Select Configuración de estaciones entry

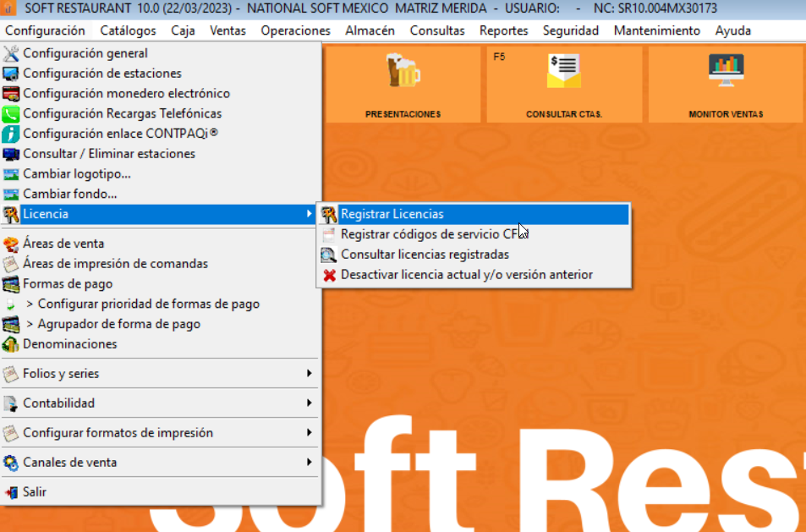point(161,74)
